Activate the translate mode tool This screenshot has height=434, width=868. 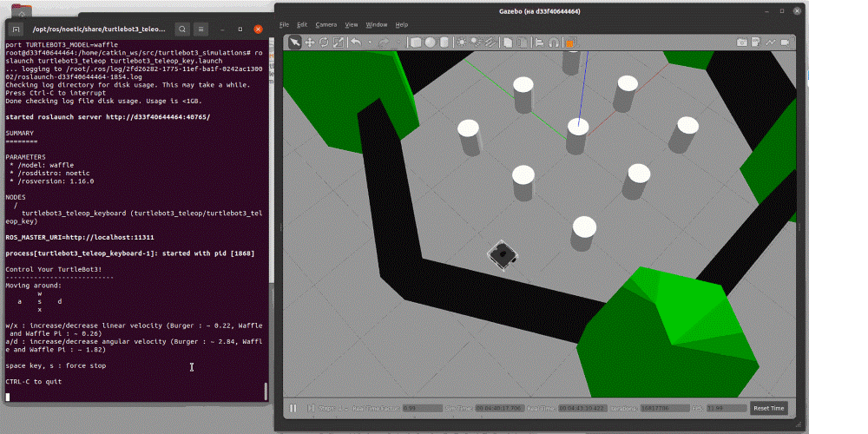tap(309, 42)
